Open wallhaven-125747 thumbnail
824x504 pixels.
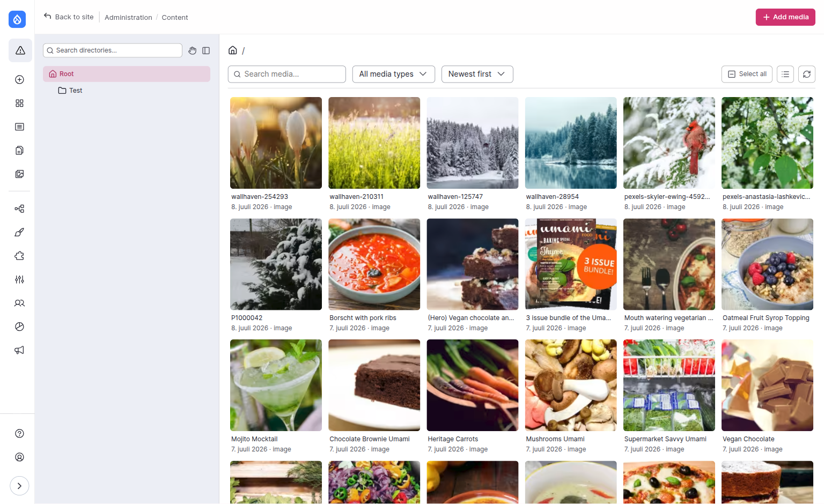(473, 143)
